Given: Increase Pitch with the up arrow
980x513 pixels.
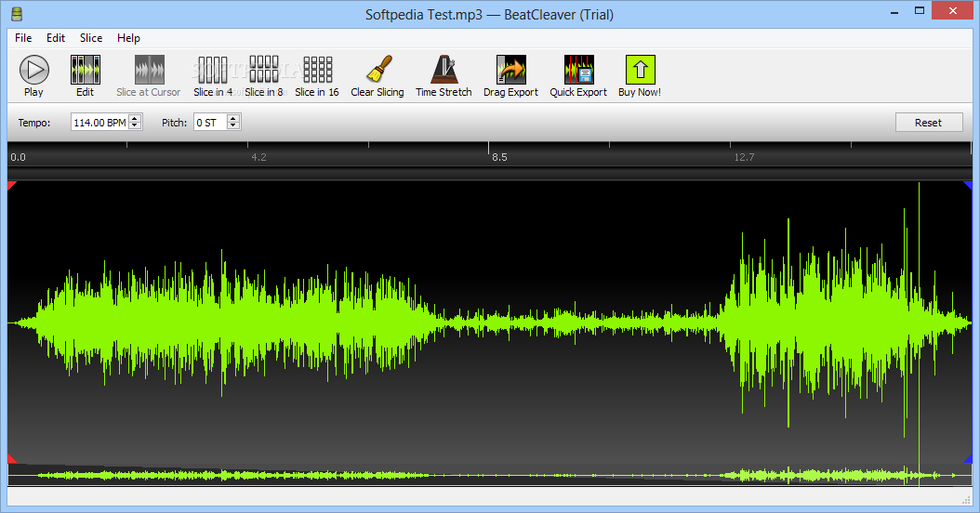Looking at the screenshot, I should coord(233,118).
